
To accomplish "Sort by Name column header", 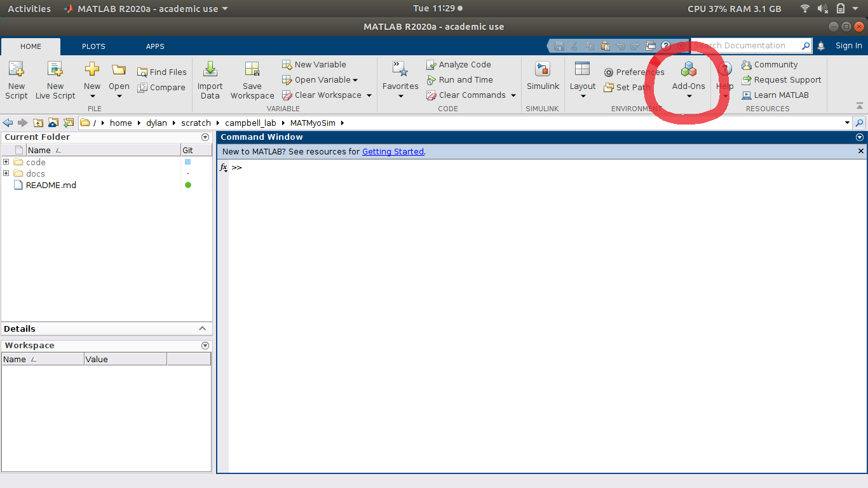I will pyautogui.click(x=103, y=151).
